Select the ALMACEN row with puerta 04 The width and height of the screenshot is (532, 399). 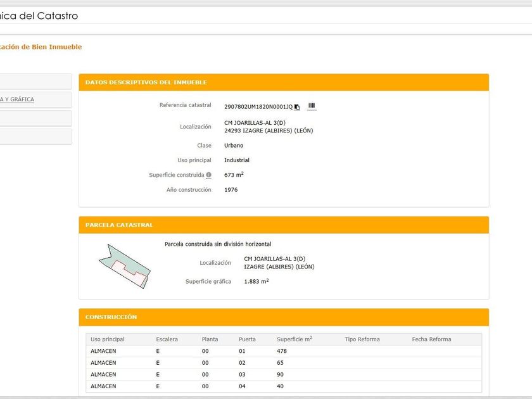click(x=284, y=386)
